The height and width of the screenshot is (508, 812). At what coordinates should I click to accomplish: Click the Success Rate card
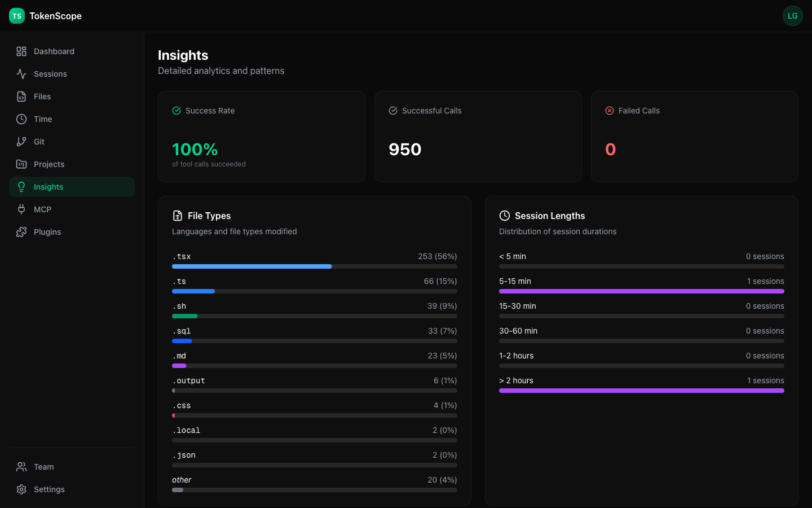click(262, 137)
